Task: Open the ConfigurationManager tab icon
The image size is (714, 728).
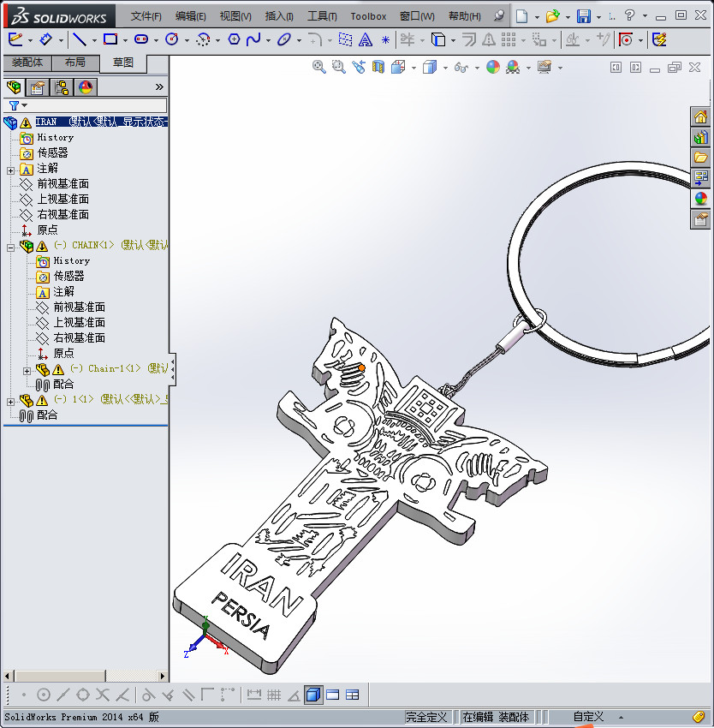Action: point(62,87)
